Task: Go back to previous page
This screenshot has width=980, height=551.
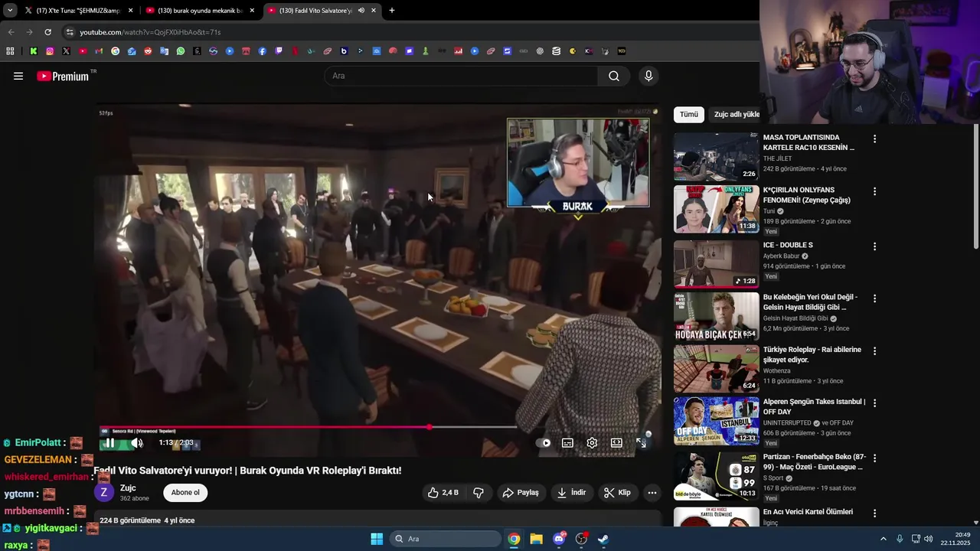Action: click(x=11, y=32)
